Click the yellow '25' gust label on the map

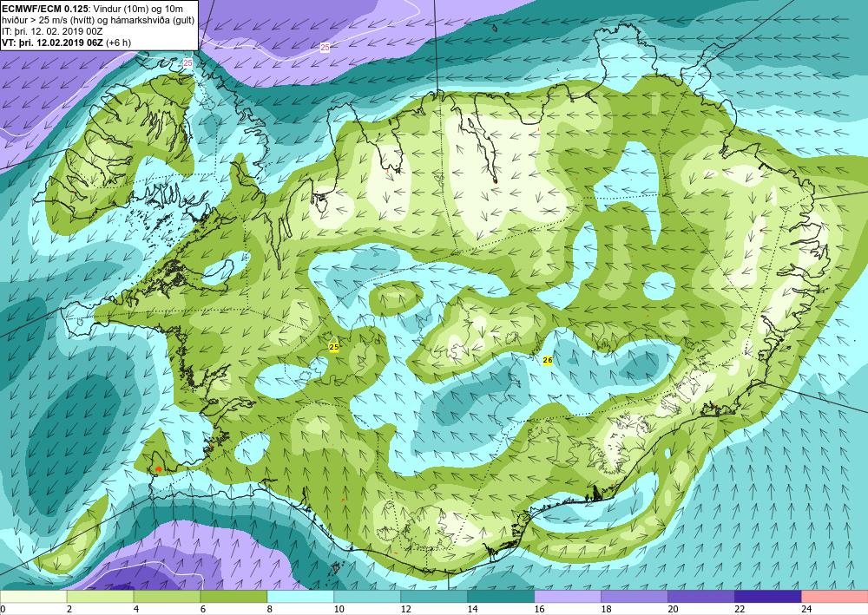(334, 347)
